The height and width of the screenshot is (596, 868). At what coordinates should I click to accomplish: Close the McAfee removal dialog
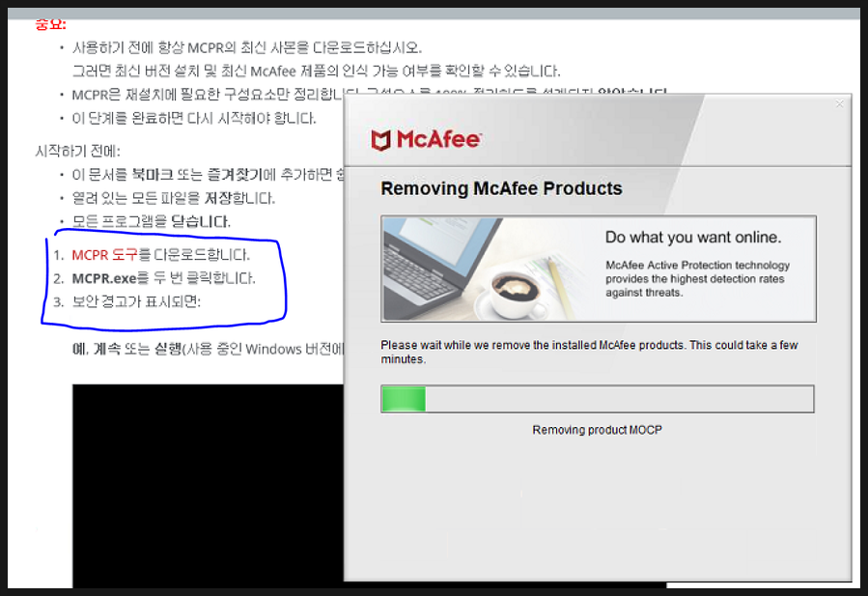[839, 103]
